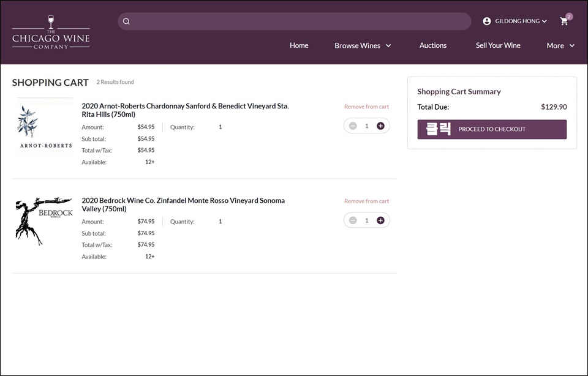The width and height of the screenshot is (588, 376).
Task: Open the Arnot-Roberts label thumbnail
Action: 45,127
